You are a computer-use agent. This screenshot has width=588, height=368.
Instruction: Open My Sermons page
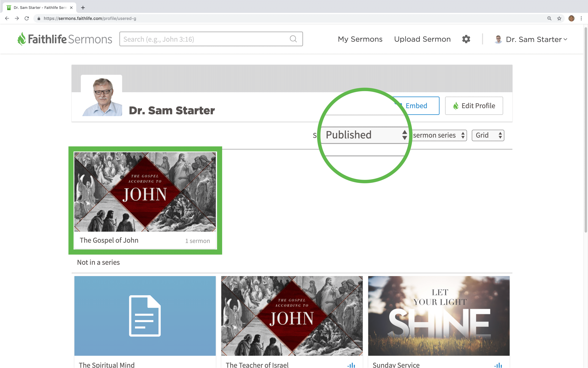[x=360, y=39]
